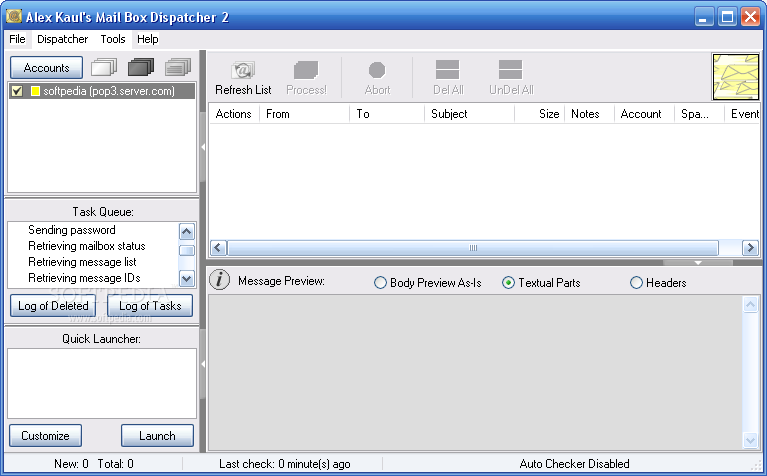Sort by the Actions column header
The width and height of the screenshot is (767, 476).
[234, 114]
